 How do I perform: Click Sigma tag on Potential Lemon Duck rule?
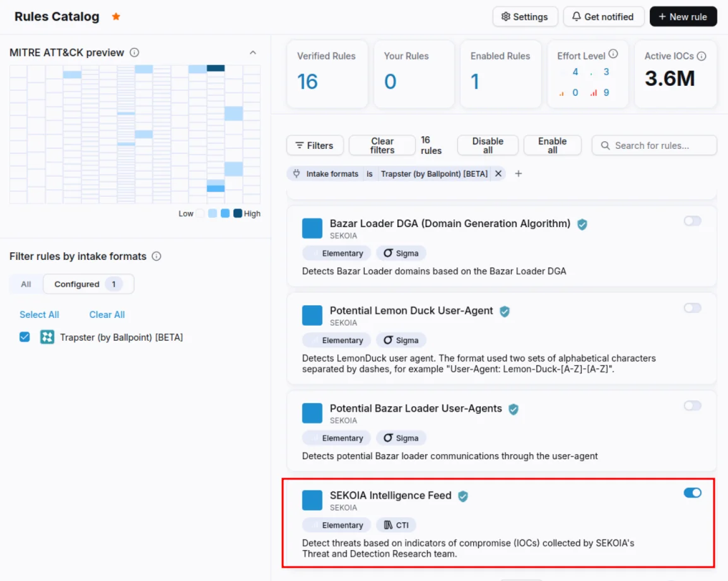(401, 341)
